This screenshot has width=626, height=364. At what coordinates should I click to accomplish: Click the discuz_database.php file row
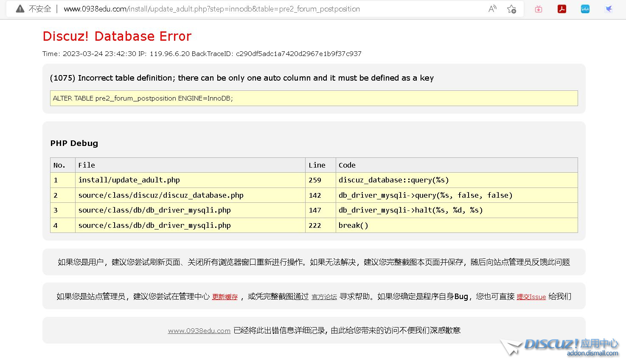point(161,195)
